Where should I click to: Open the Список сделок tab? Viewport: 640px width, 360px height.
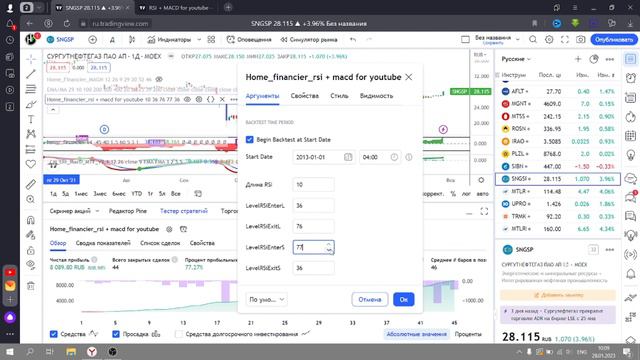point(160,243)
